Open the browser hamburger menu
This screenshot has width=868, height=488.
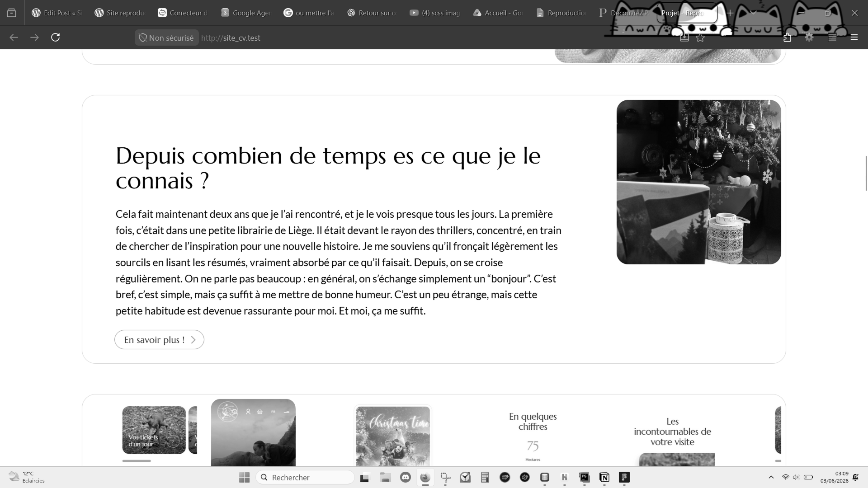(854, 38)
